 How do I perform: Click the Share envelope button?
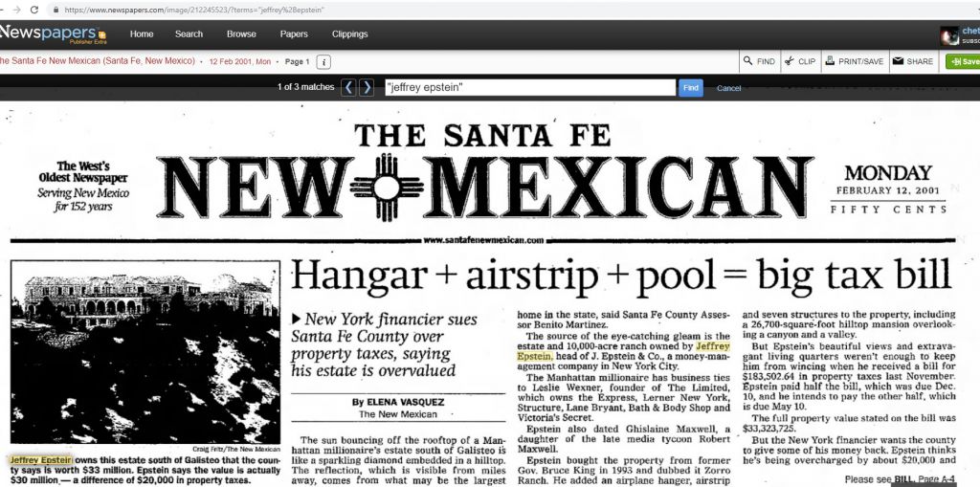point(912,61)
